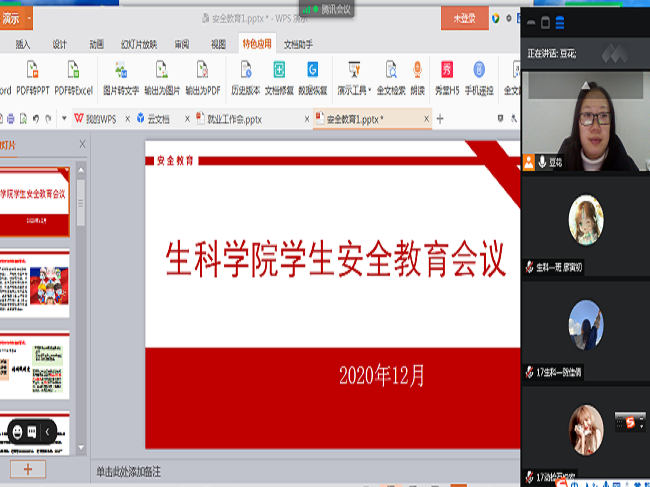Open the 幻灯片放映 ribbon tab
This screenshot has height=487, width=650.
139,44
